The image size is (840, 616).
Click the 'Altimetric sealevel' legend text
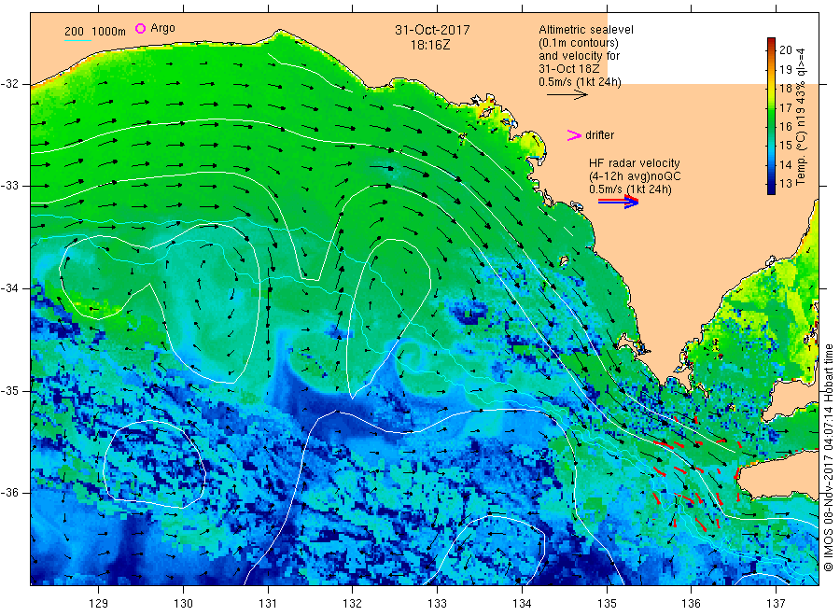point(586,30)
